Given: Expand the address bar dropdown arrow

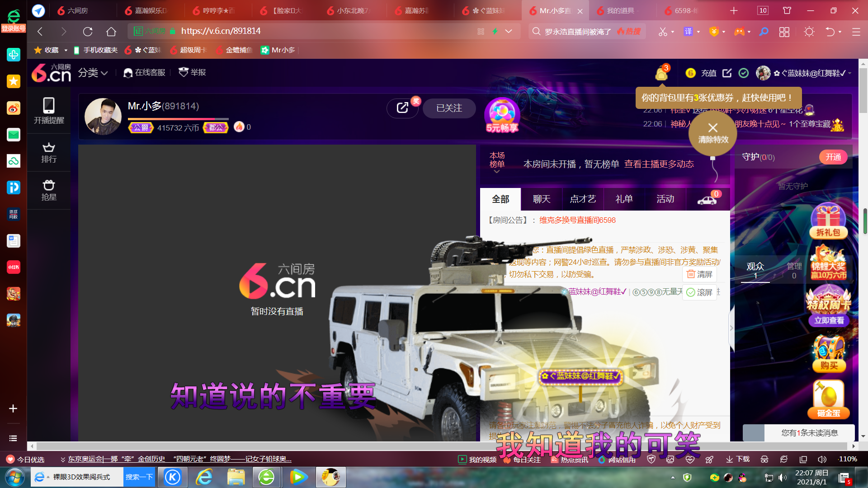Looking at the screenshot, I should click(509, 31).
